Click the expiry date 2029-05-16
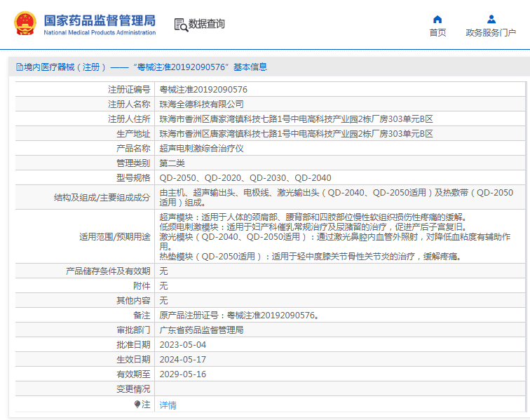 pos(183,374)
